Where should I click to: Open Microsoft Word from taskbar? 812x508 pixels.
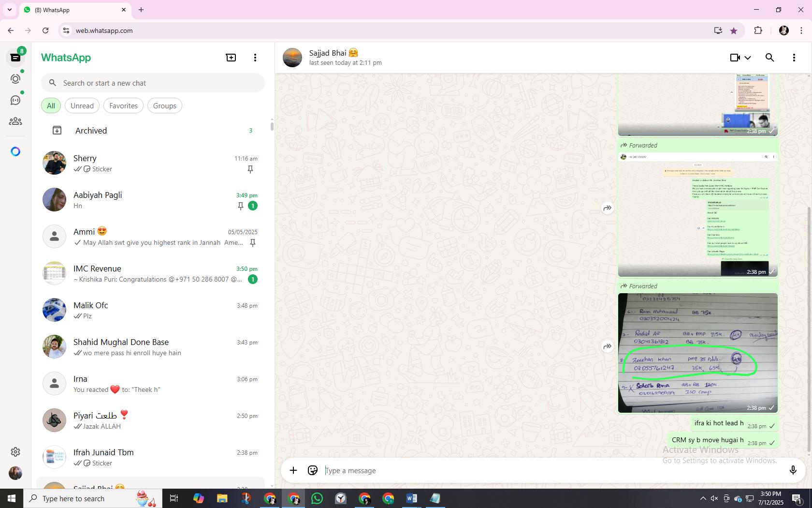coord(412,498)
